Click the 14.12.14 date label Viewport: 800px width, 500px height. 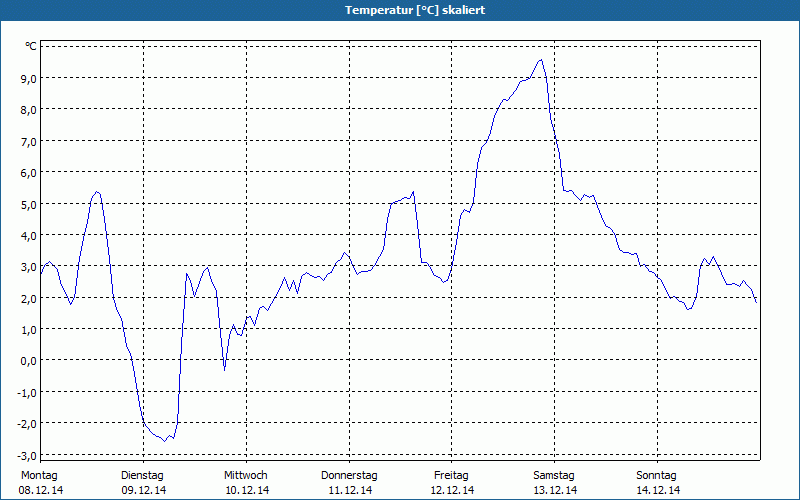658,490
